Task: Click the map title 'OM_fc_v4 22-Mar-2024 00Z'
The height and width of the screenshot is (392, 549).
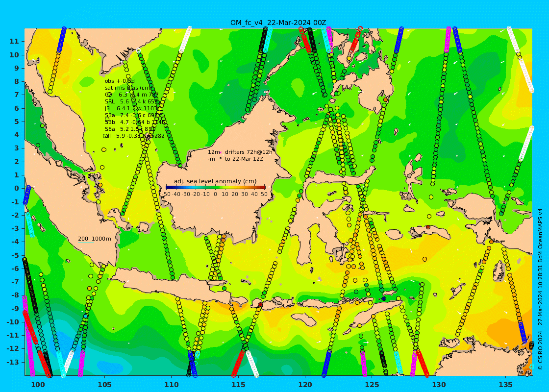Action: [x=278, y=23]
